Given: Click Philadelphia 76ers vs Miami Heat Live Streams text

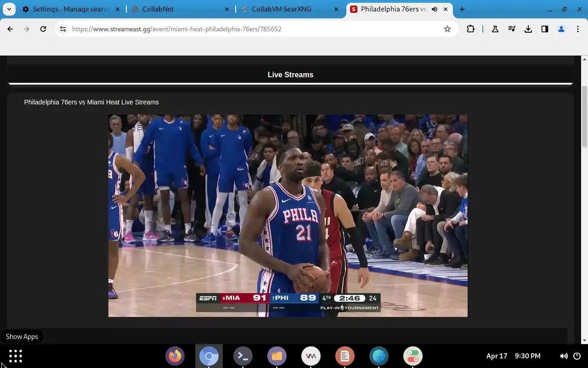Looking at the screenshot, I should tap(91, 102).
